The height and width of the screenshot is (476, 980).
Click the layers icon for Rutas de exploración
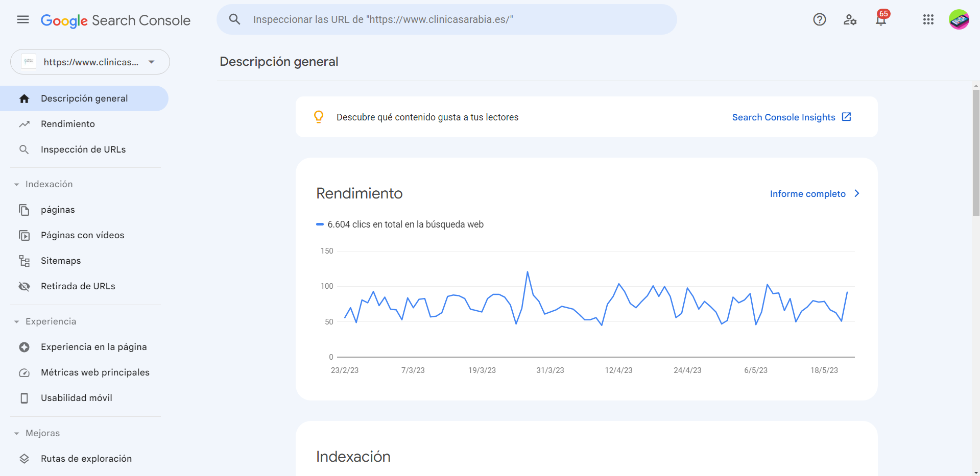[24, 459]
